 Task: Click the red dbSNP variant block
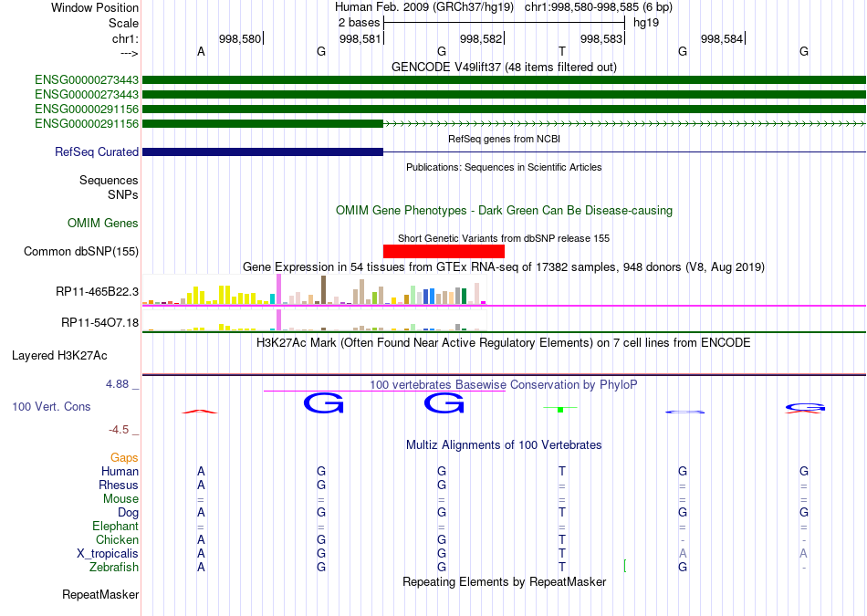point(444,252)
